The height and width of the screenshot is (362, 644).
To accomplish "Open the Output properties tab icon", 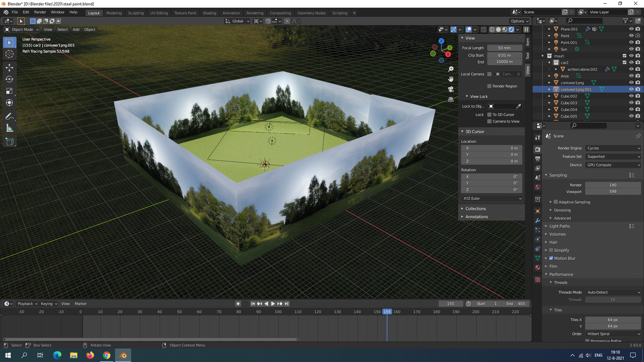I will (537, 158).
